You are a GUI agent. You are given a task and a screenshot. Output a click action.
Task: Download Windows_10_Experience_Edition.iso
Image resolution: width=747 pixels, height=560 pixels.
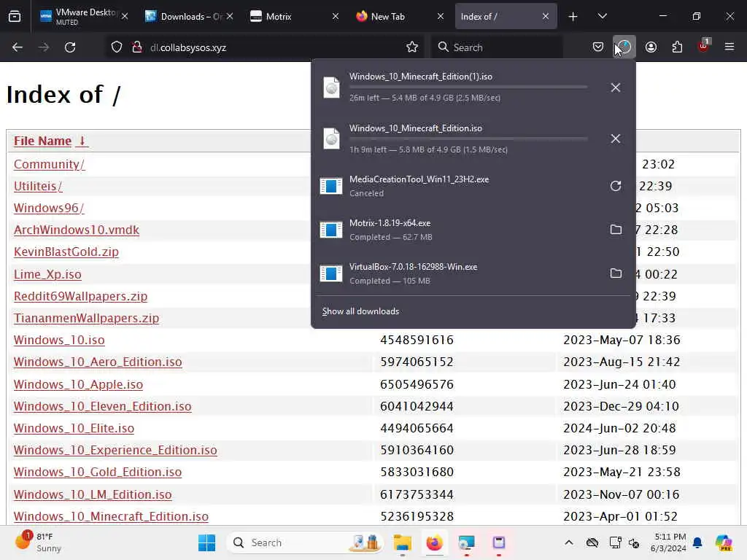point(115,450)
